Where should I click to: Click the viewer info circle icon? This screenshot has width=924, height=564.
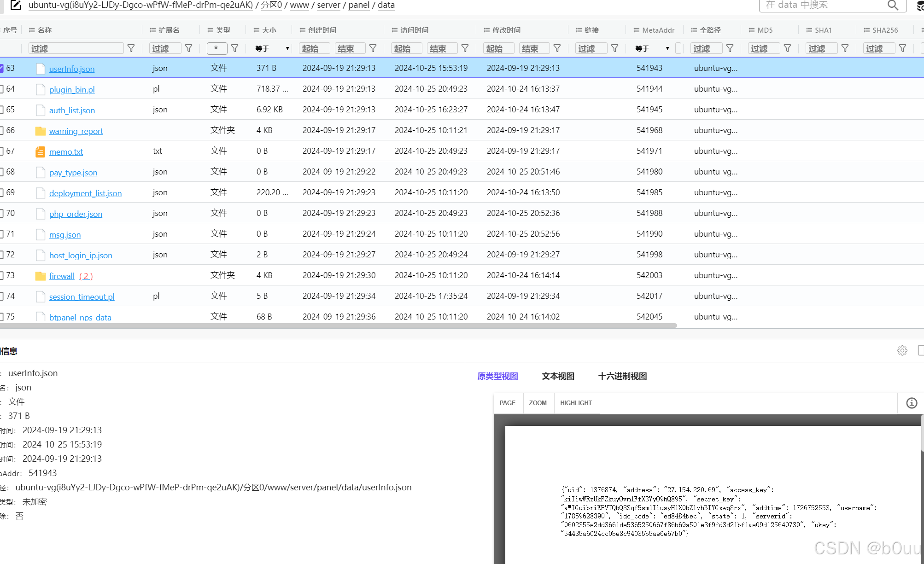(912, 403)
